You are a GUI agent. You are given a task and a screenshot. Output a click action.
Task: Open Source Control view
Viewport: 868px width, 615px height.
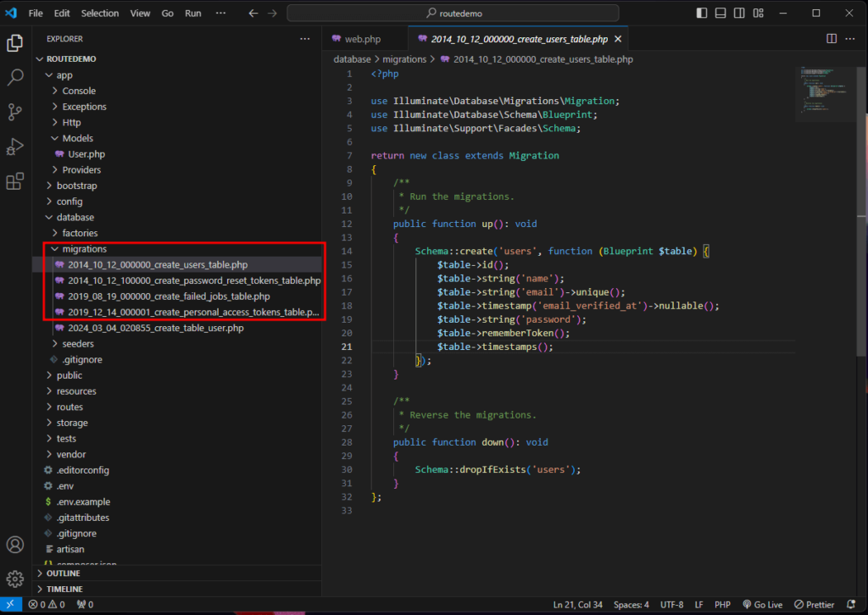click(15, 113)
